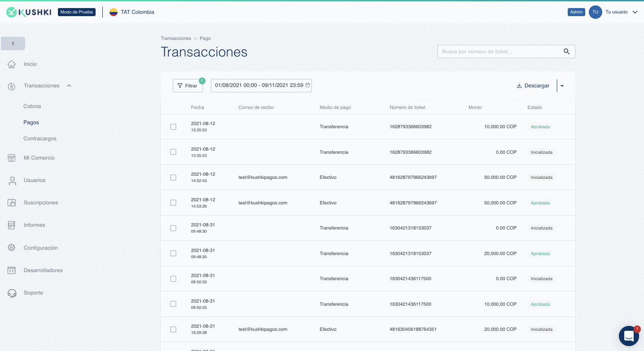Select the first 10,000.00 COP transaction checkbox
The height and width of the screenshot is (351, 644).
coord(173,127)
